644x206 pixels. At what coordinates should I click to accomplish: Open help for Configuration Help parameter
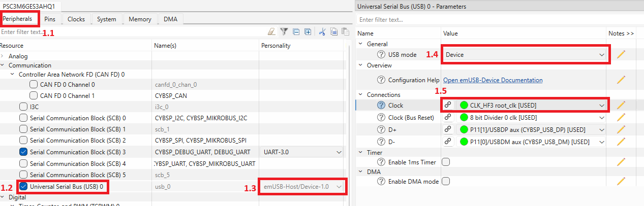tap(381, 80)
